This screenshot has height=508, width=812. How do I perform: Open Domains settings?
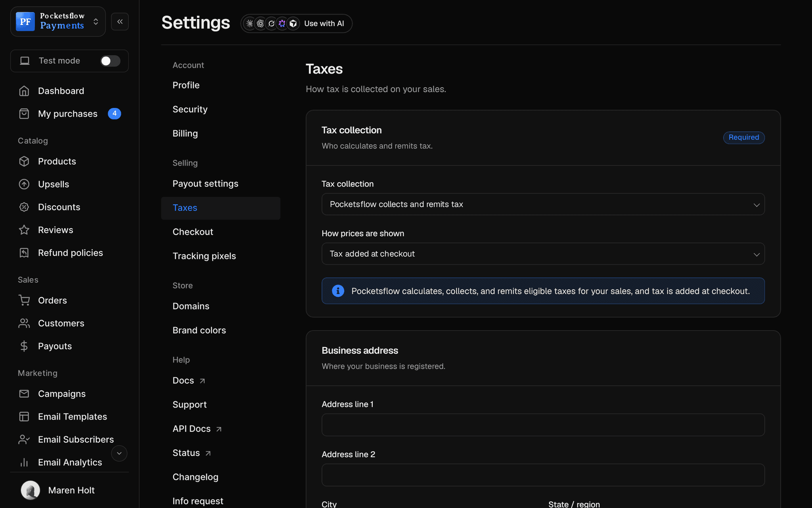(220, 306)
